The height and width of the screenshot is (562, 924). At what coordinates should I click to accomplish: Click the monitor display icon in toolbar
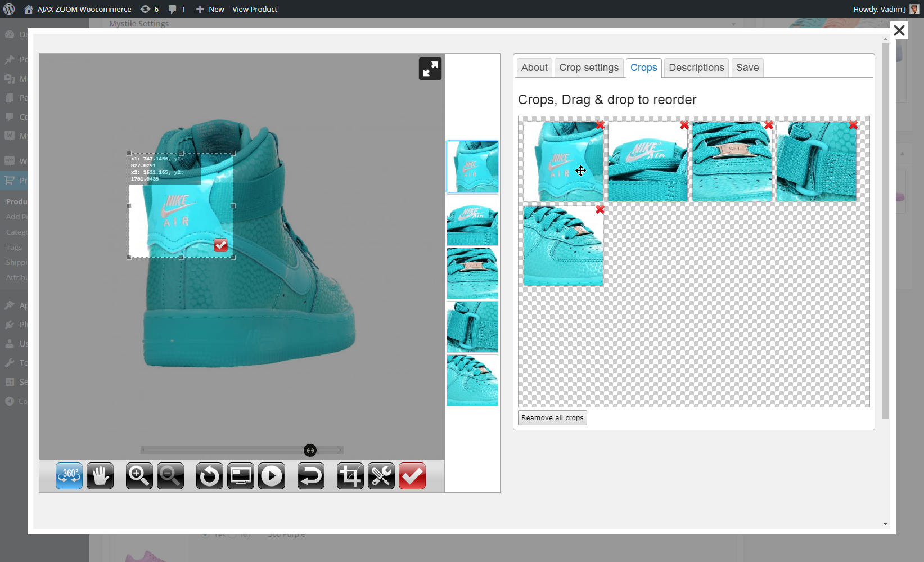(x=241, y=476)
